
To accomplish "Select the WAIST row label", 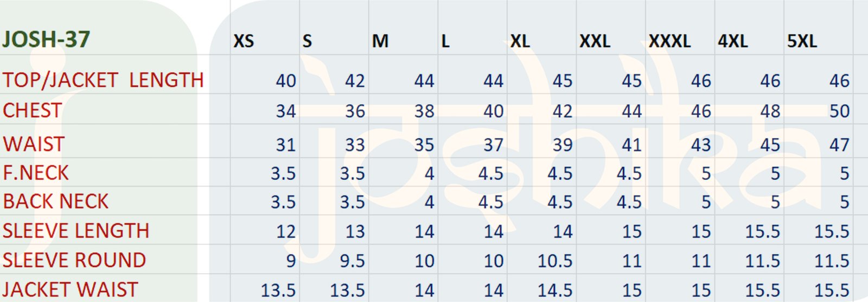I will pos(34,144).
